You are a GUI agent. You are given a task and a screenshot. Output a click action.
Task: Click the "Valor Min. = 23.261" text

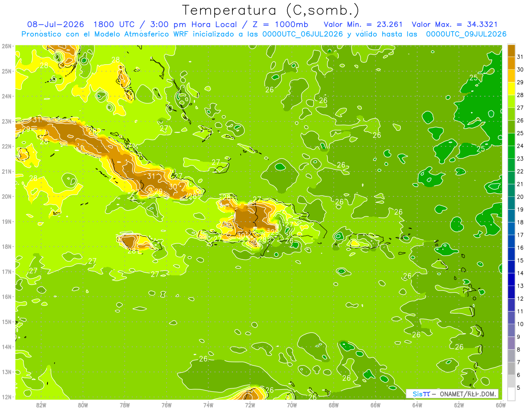click(x=363, y=24)
